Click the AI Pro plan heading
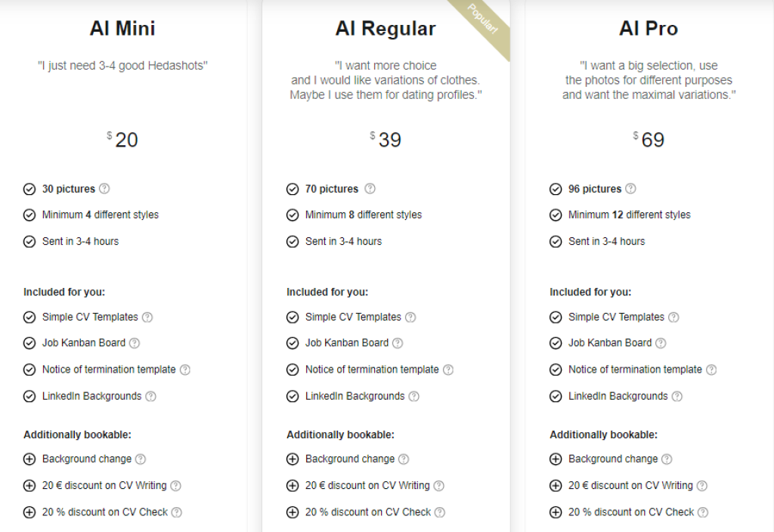This screenshot has height=532, width=774. (648, 28)
